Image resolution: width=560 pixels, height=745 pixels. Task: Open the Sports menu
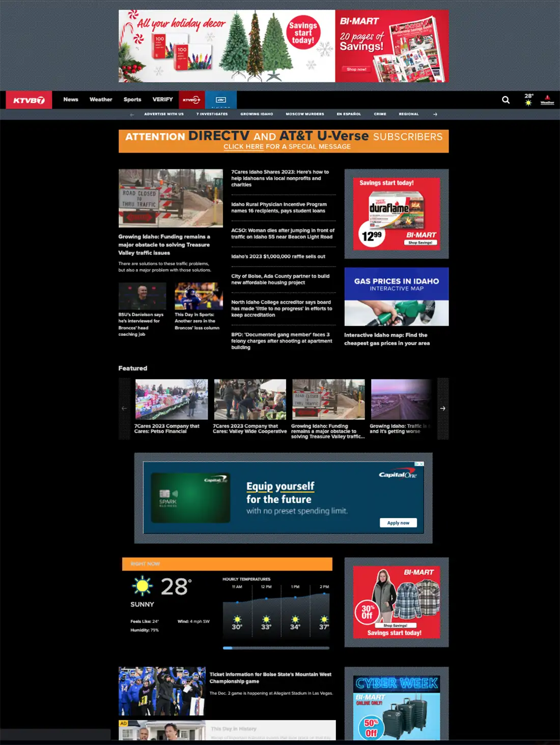[132, 99]
